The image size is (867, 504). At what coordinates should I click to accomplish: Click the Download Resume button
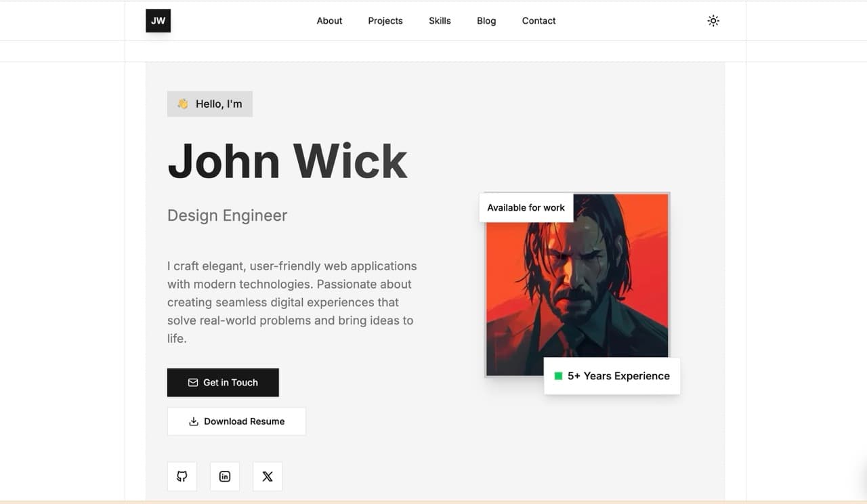click(236, 421)
